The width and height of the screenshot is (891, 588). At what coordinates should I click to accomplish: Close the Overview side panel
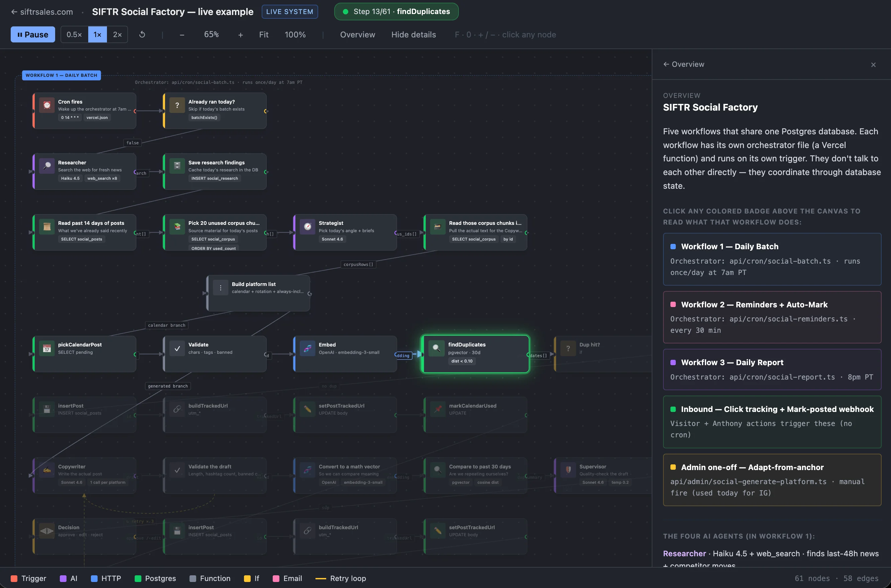pos(873,64)
